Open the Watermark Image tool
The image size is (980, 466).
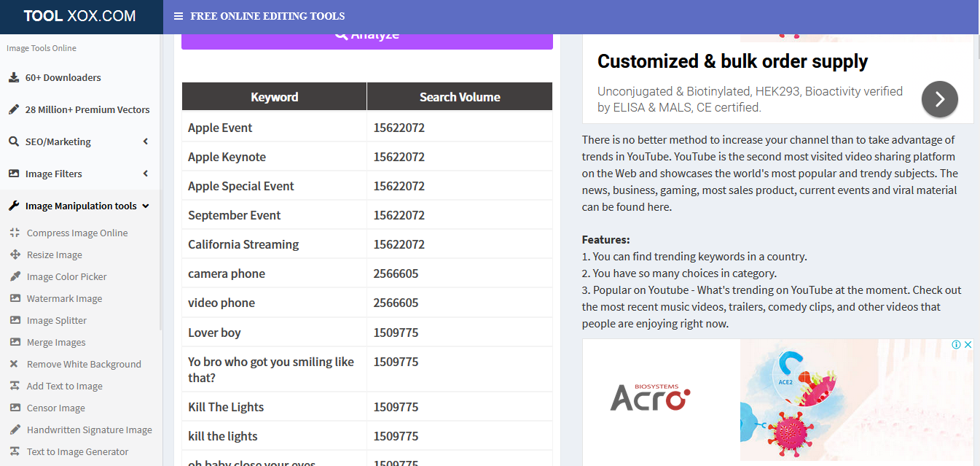coord(65,298)
